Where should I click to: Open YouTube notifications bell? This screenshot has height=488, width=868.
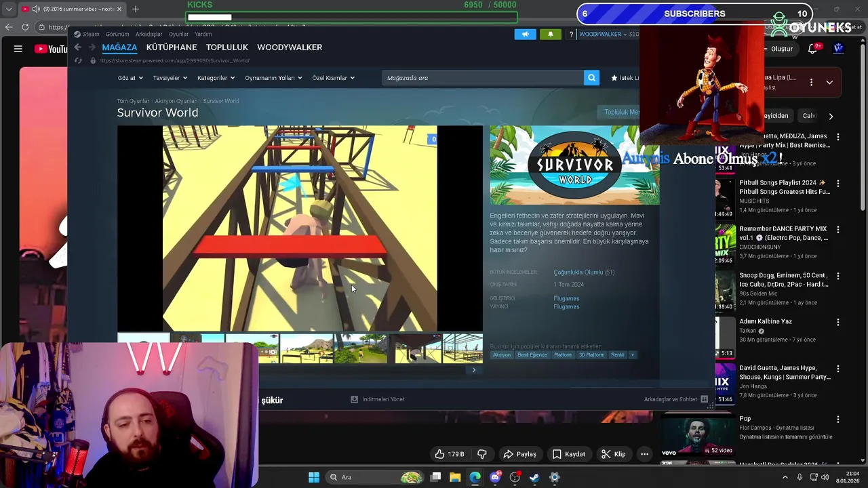(x=812, y=49)
